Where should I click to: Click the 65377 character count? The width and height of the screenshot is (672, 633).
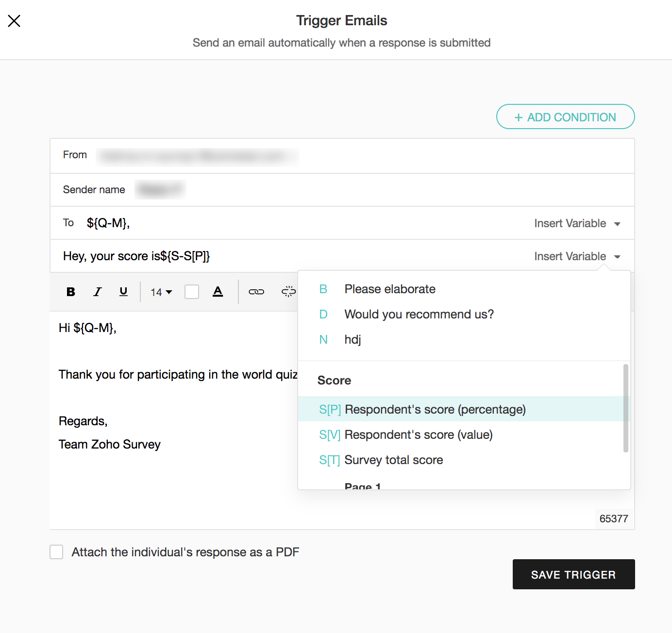pyautogui.click(x=614, y=518)
